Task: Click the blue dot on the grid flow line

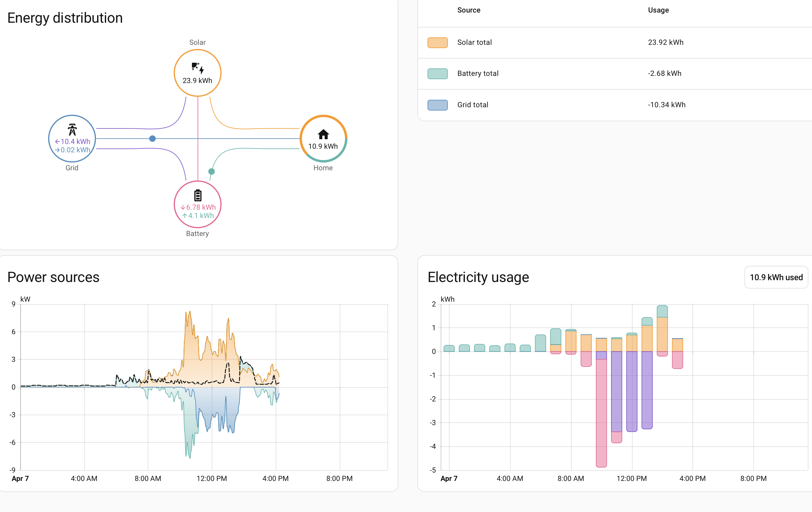Action: click(152, 138)
